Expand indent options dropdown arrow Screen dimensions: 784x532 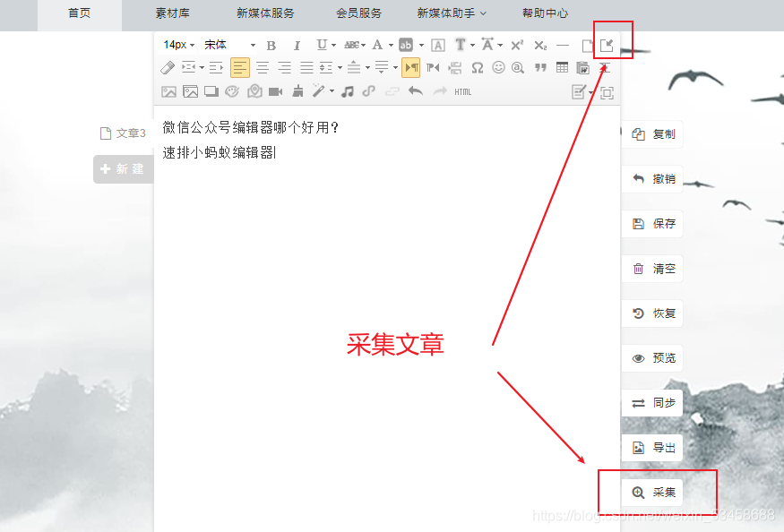click(x=202, y=67)
